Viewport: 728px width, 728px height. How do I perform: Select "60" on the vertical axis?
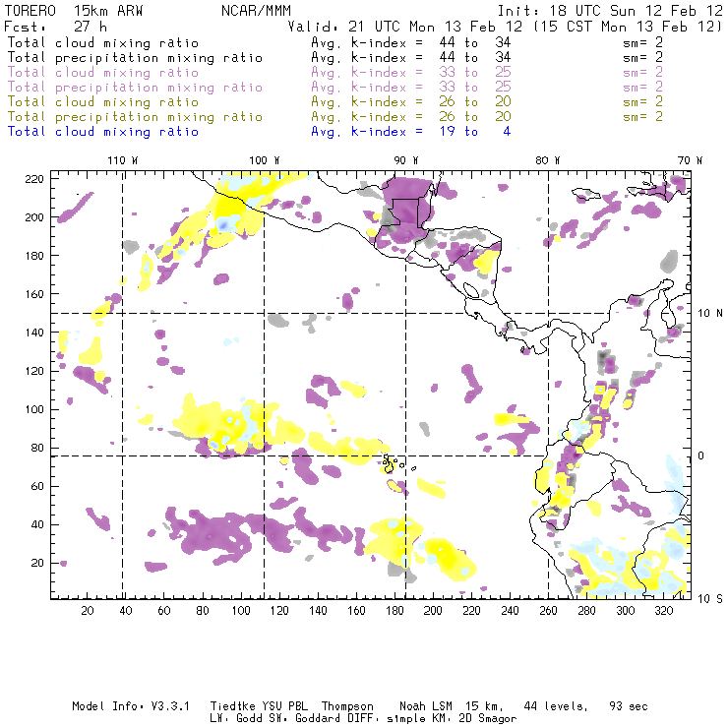point(37,486)
